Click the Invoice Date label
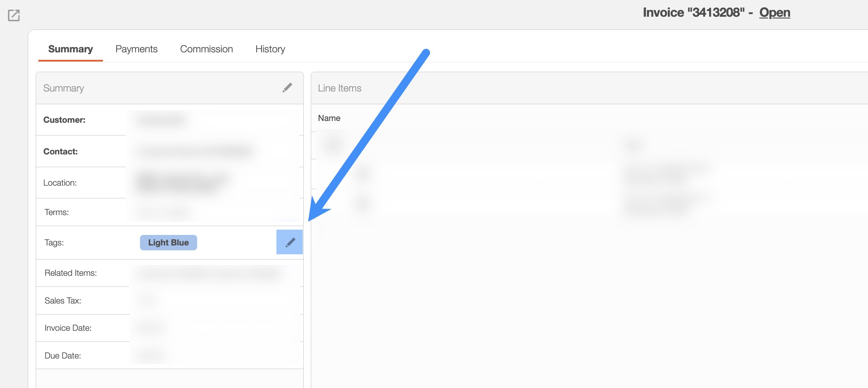 tap(68, 328)
